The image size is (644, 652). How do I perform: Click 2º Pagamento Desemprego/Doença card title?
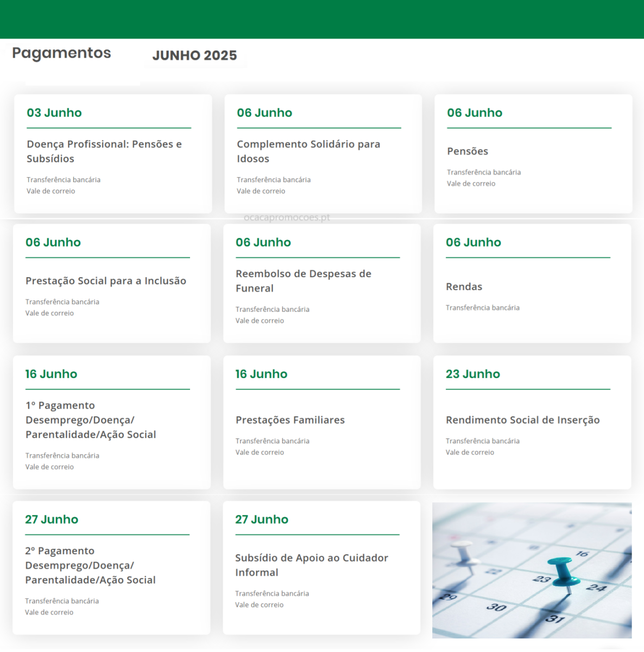click(x=90, y=565)
